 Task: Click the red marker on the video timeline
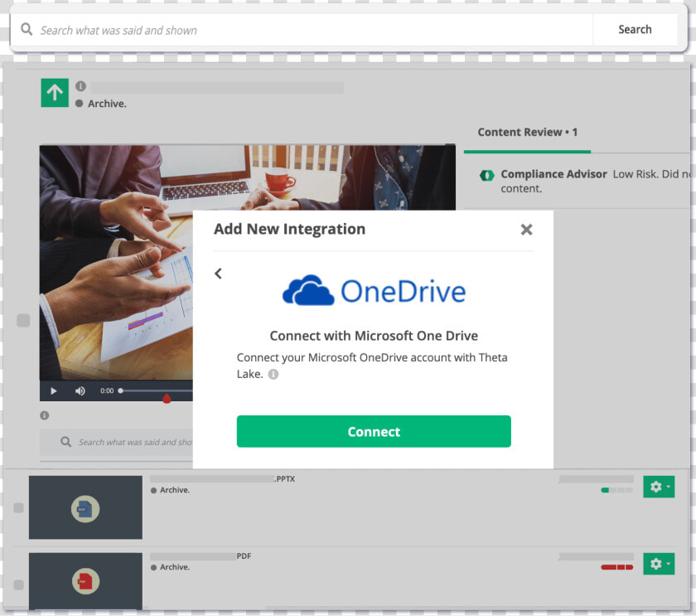167,399
